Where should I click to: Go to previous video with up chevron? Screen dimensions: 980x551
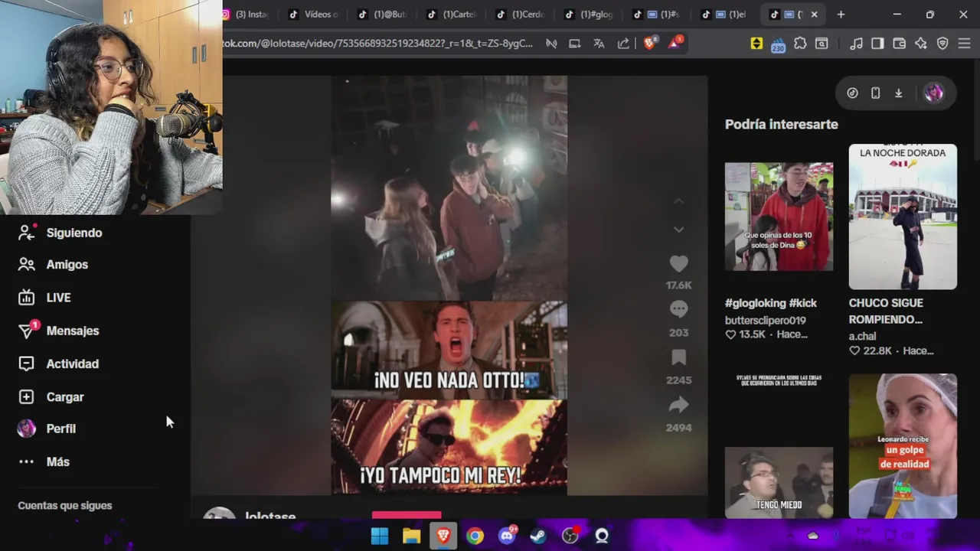[678, 201]
